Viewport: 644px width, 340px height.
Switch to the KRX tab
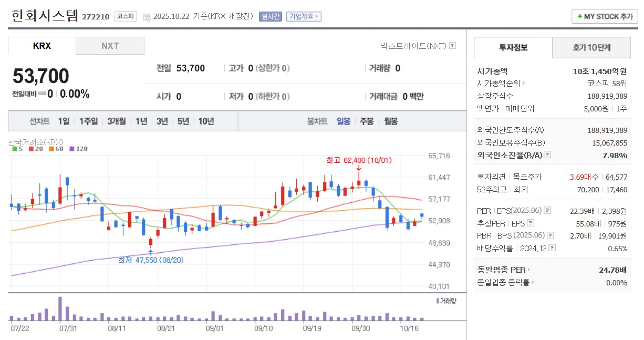coord(42,46)
